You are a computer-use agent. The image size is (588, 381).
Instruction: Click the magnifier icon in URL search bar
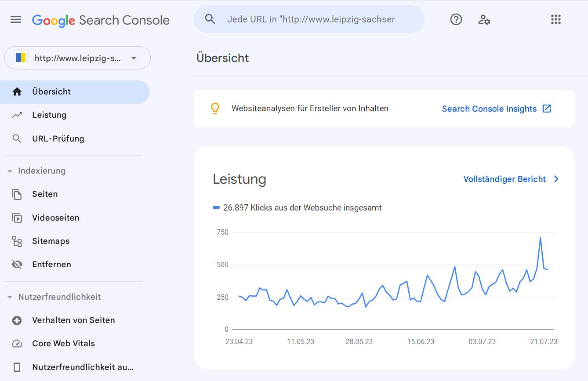pyautogui.click(x=210, y=19)
